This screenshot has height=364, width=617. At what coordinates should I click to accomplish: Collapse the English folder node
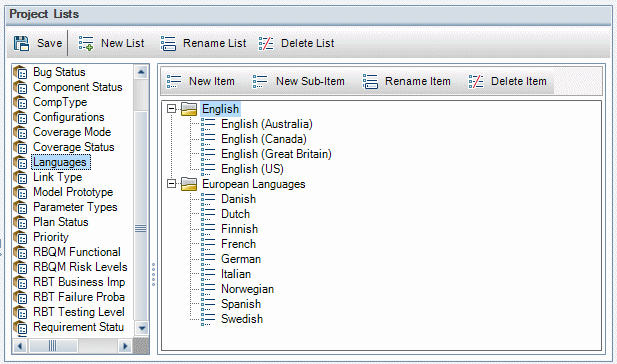click(x=172, y=109)
